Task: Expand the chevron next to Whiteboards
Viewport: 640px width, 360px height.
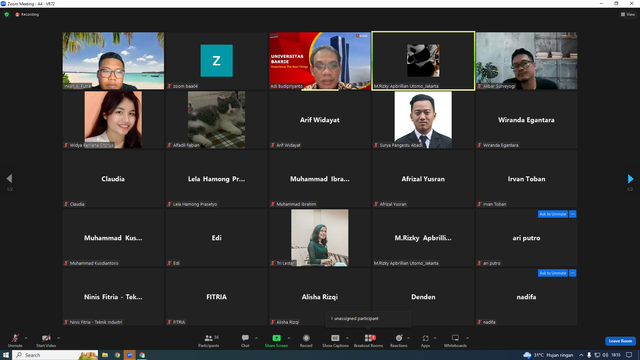Action: click(467, 338)
